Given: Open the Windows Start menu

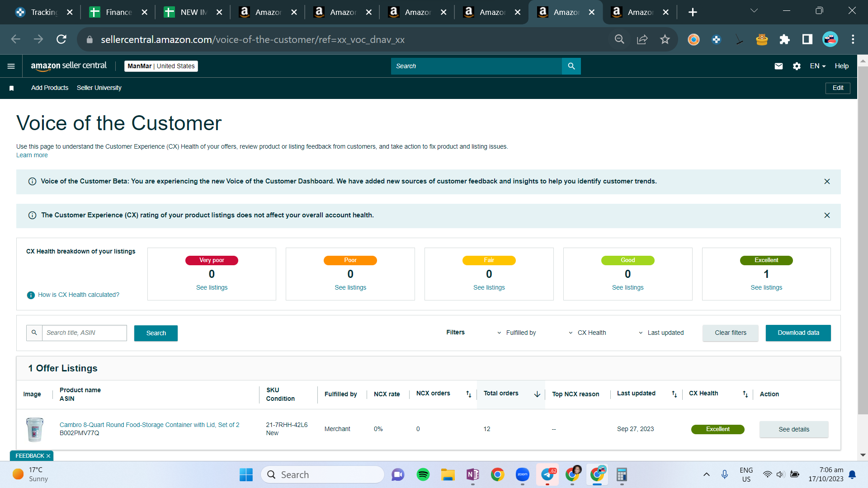Looking at the screenshot, I should coord(246,474).
